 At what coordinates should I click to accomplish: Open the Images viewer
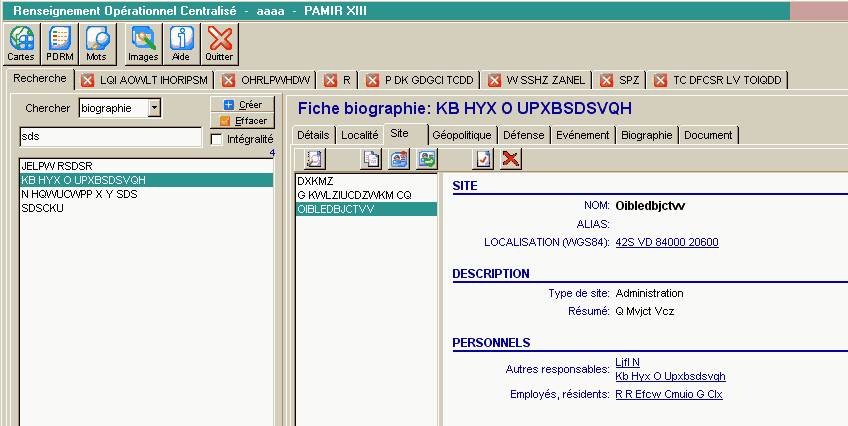click(143, 44)
